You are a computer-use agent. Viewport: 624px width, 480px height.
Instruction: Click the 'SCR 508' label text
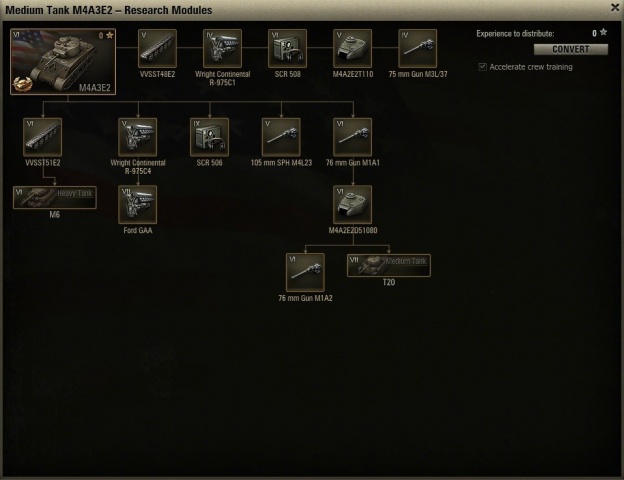pos(287,74)
